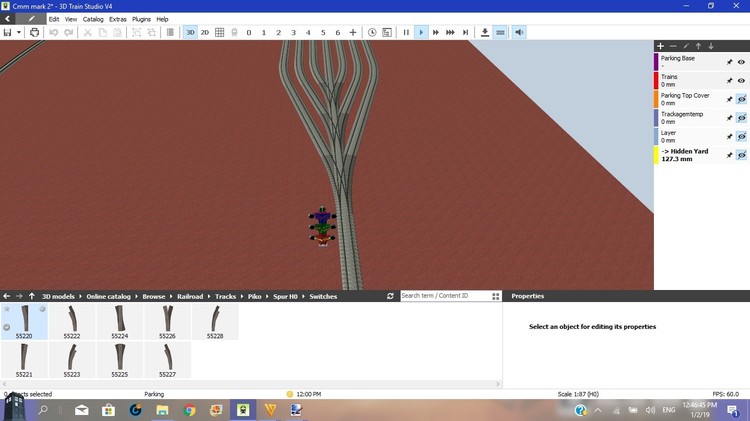Edit layer with pencil icon in layers panel

click(686, 46)
